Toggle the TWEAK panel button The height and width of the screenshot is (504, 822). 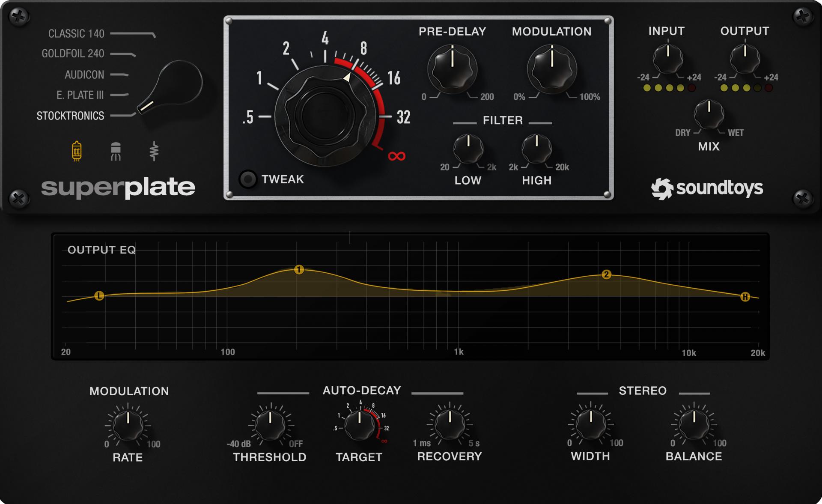click(248, 179)
